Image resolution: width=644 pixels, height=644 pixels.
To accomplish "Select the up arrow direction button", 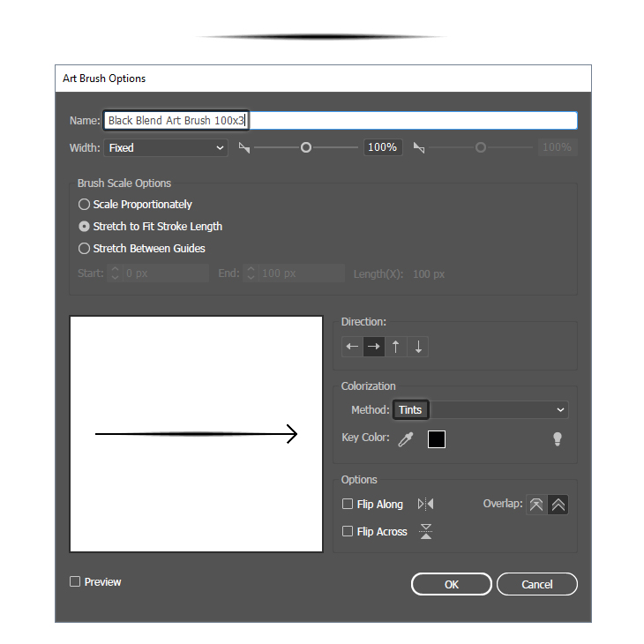I will coord(396,347).
